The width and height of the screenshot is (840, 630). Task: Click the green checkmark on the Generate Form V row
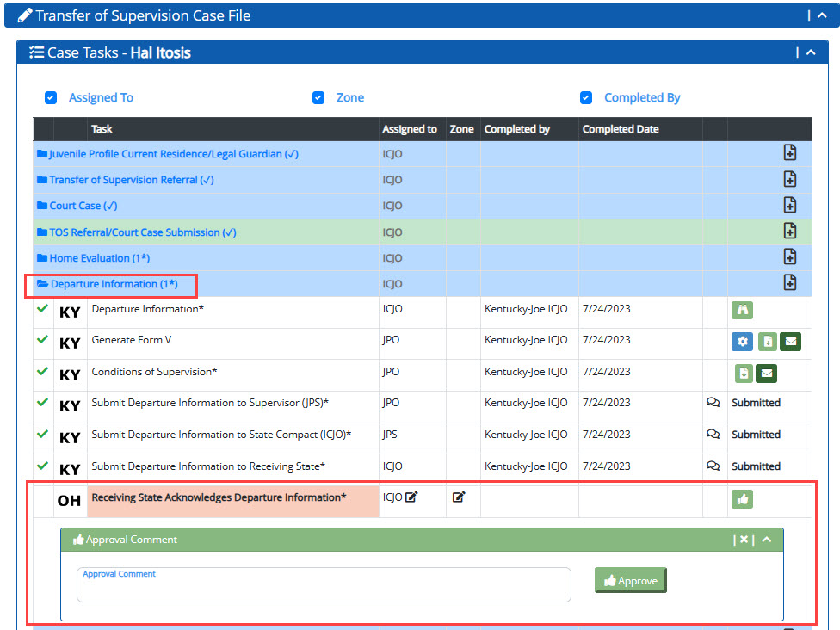[43, 339]
